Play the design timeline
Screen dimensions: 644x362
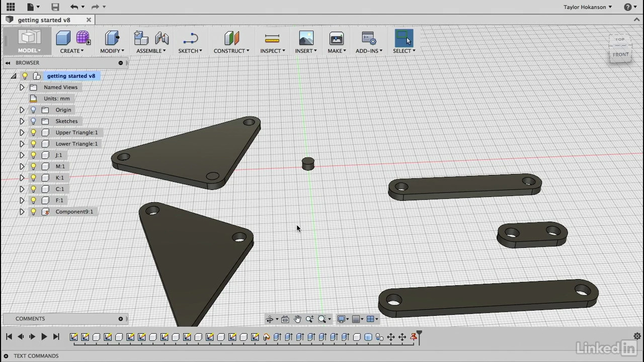(44, 337)
